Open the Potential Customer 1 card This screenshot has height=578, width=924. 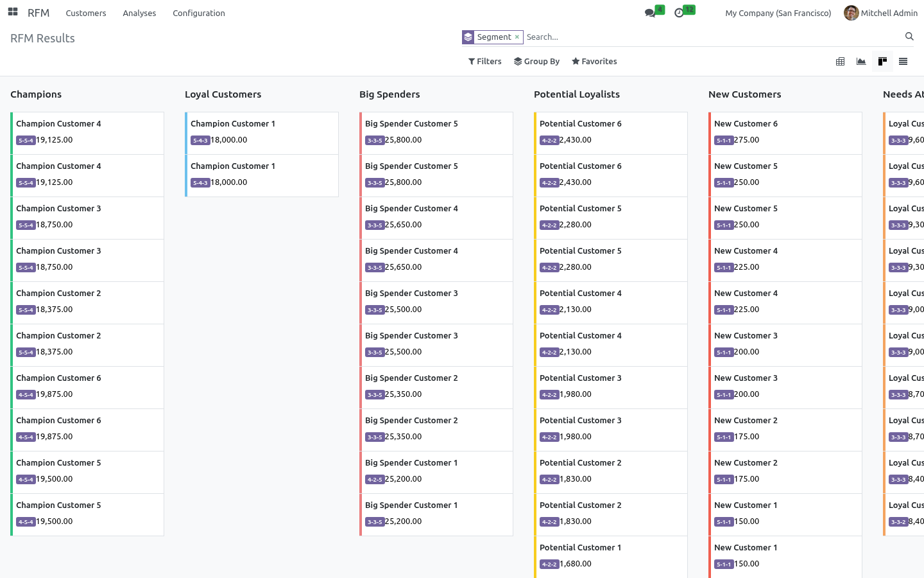point(611,557)
